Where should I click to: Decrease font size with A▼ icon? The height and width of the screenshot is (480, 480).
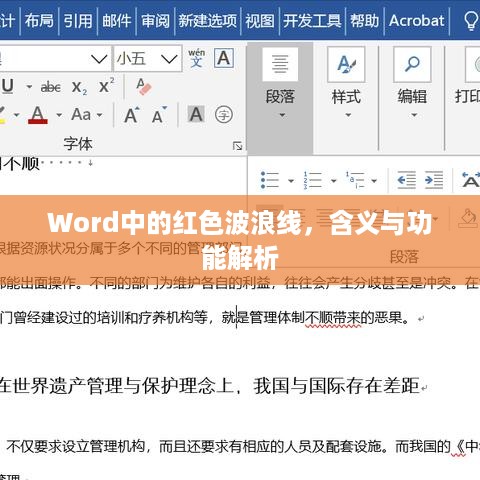159,115
